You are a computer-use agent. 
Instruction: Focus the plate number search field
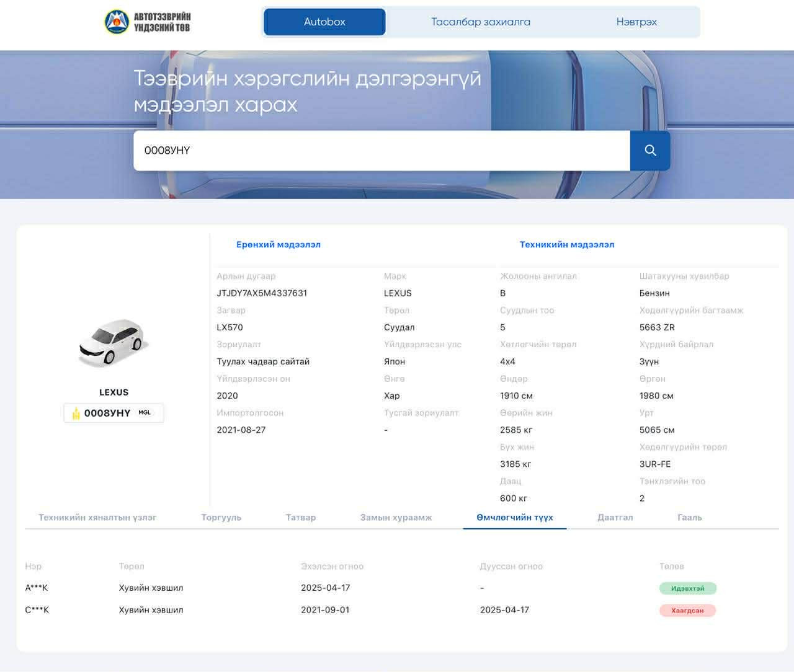coord(381,150)
